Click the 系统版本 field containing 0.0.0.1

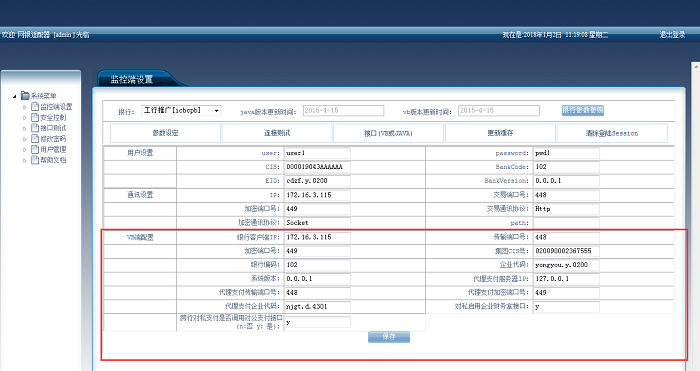[317, 279]
